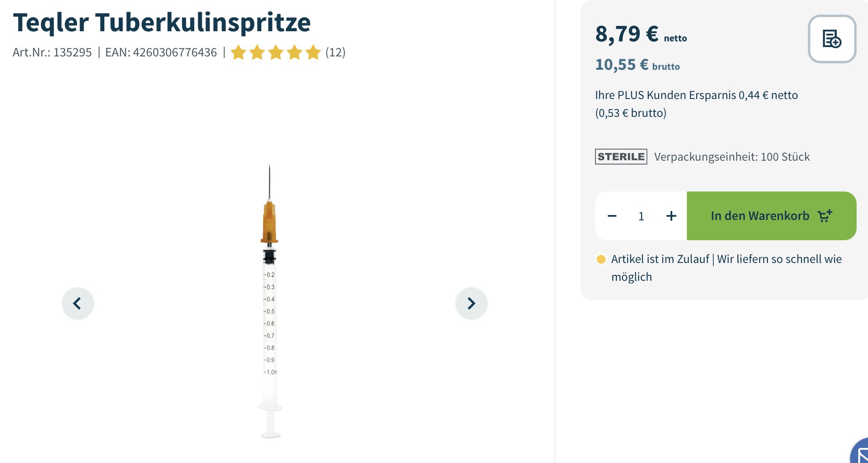The width and height of the screenshot is (868, 463).
Task: Select the first gold rating star
Action: pyautogui.click(x=238, y=52)
